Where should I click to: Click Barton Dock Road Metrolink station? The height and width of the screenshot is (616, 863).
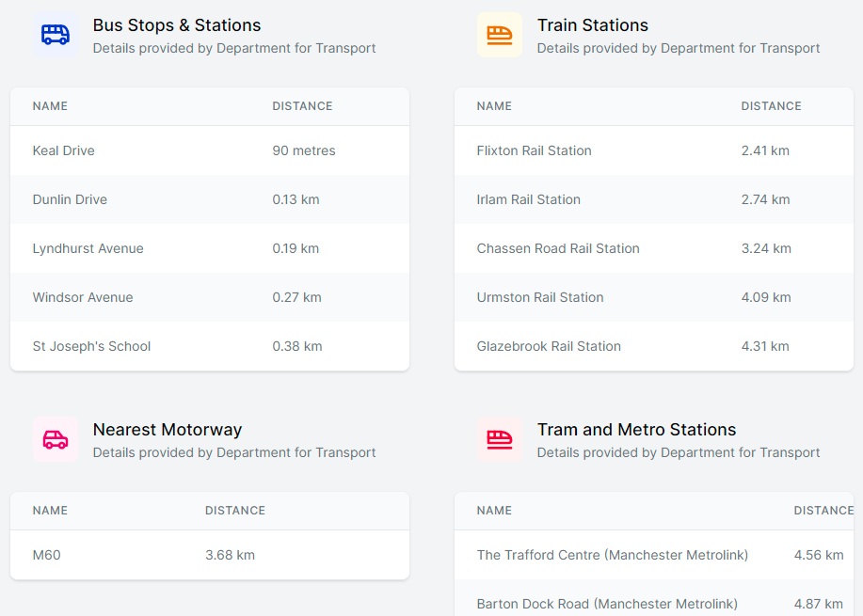point(607,604)
